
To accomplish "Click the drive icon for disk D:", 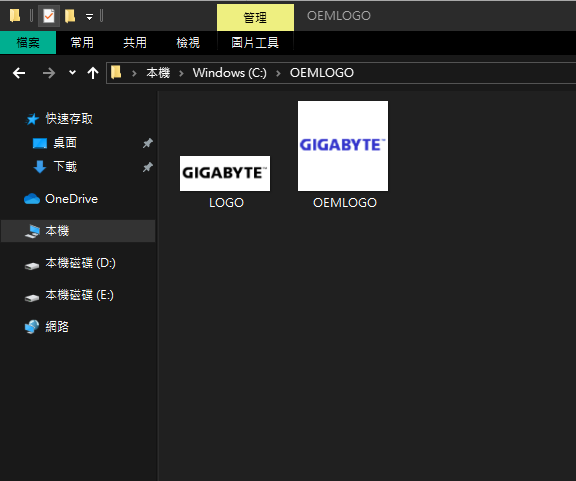I will pos(32,266).
